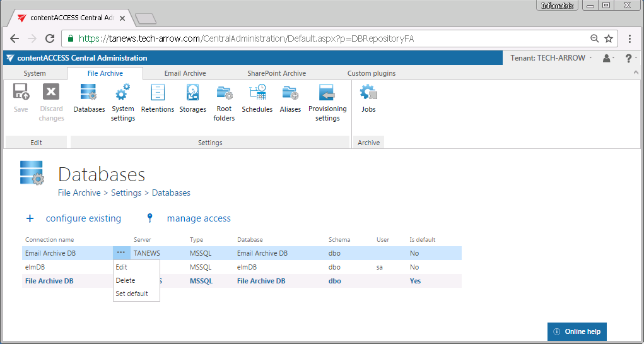The width and height of the screenshot is (644, 344).
Task: Open the Databases ribbon icon
Action: pyautogui.click(x=89, y=98)
